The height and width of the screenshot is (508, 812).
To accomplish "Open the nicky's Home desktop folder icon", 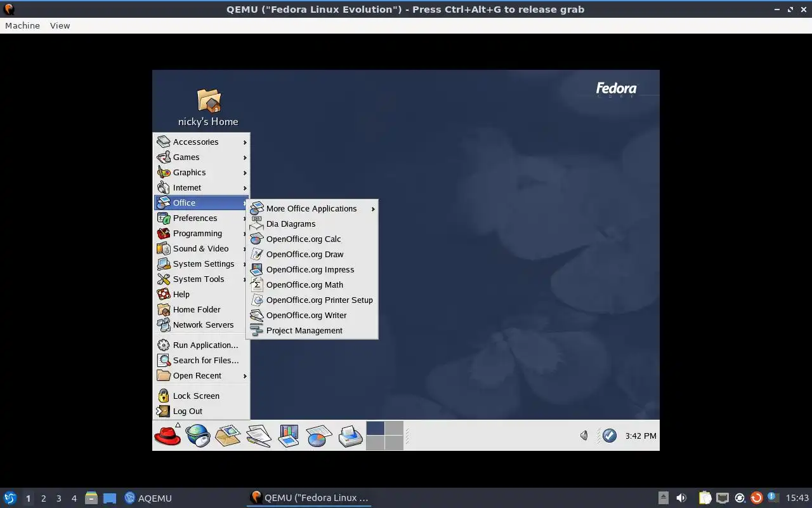I will coord(209,100).
